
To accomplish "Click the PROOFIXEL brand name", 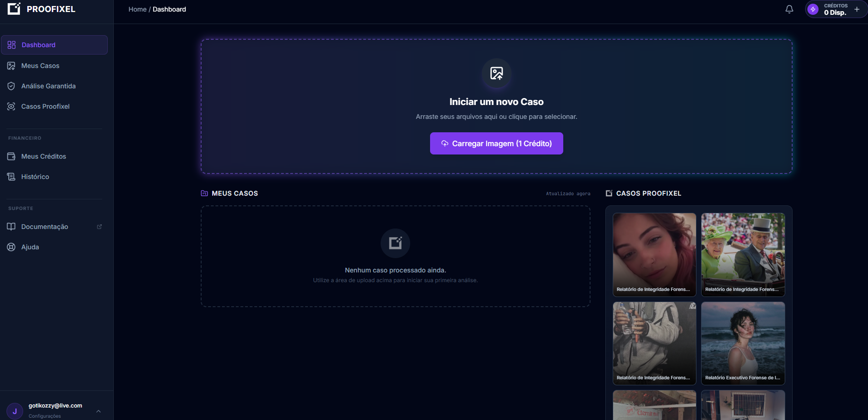I will (51, 9).
